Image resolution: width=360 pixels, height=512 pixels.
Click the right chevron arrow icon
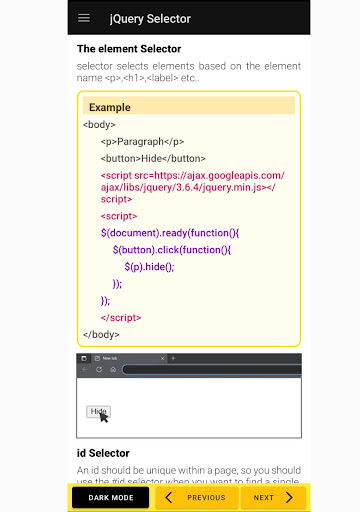[289, 497]
